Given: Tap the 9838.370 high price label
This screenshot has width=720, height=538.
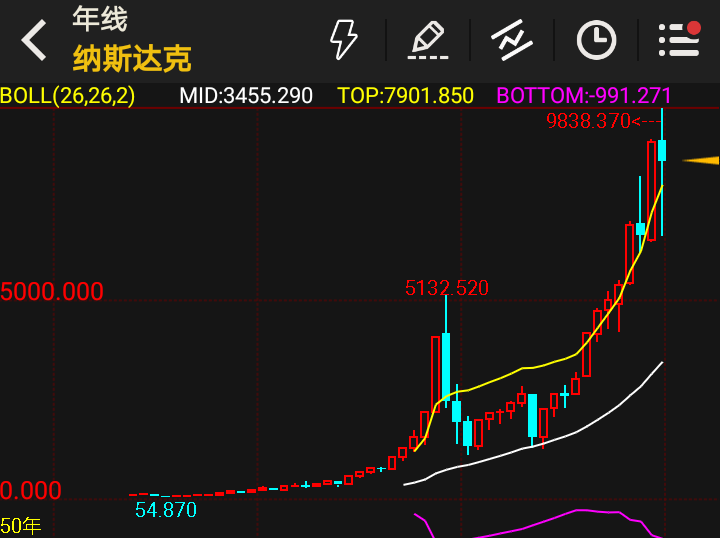Looking at the screenshot, I should pyautogui.click(x=588, y=121).
